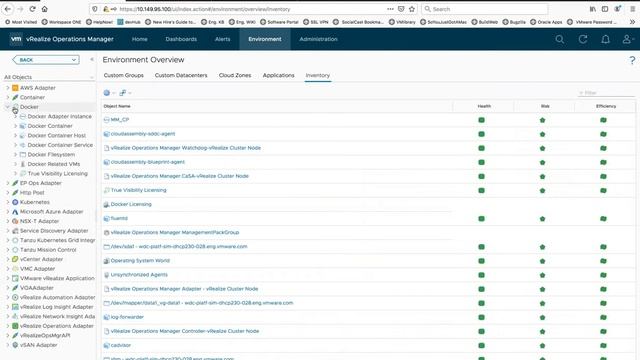
Task: Open the actions globe icon dropdown
Action: (x=109, y=93)
